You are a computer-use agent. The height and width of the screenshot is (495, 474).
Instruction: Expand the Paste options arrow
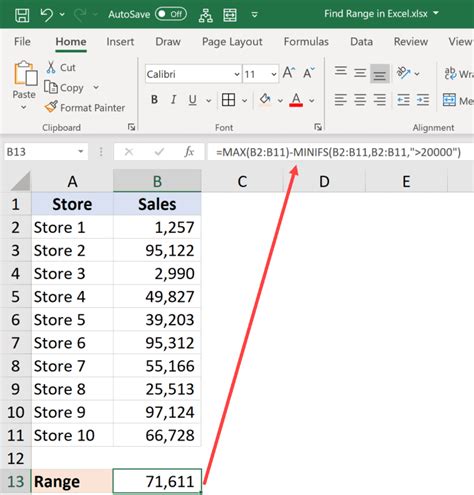click(x=24, y=107)
